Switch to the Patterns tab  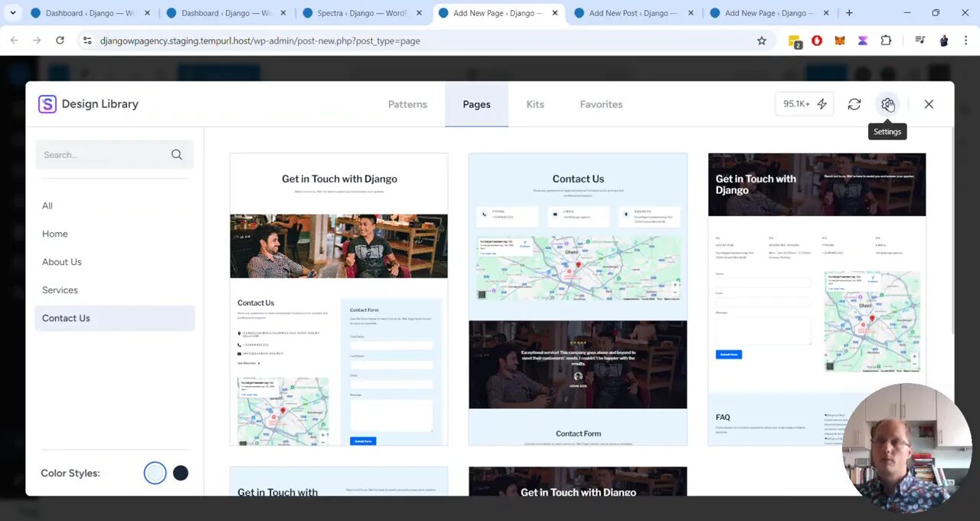[x=407, y=104]
